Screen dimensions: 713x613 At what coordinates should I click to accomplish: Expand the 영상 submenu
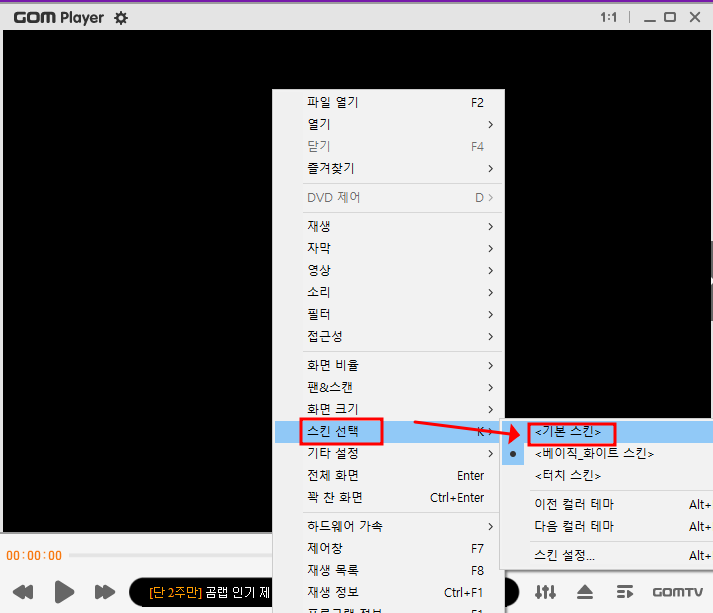390,270
